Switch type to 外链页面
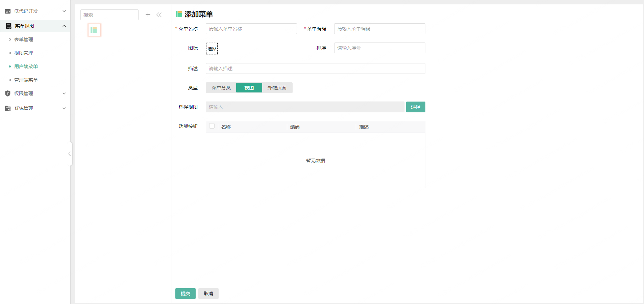644x304 pixels. point(277,88)
